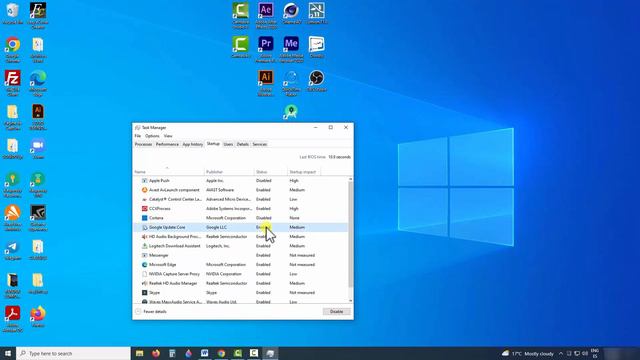Image resolution: width=640 pixels, height=360 pixels.
Task: Switch to the App history tab
Action: (x=193, y=144)
